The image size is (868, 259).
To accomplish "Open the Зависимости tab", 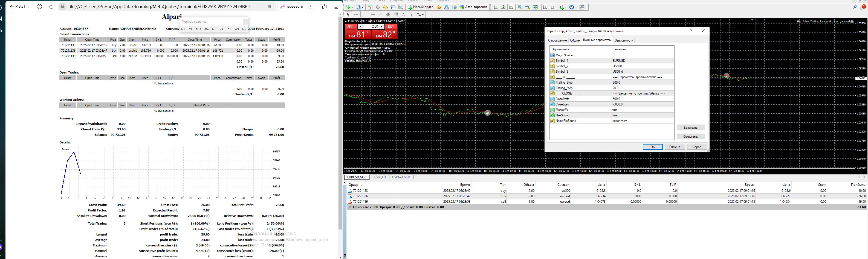I will pos(624,40).
